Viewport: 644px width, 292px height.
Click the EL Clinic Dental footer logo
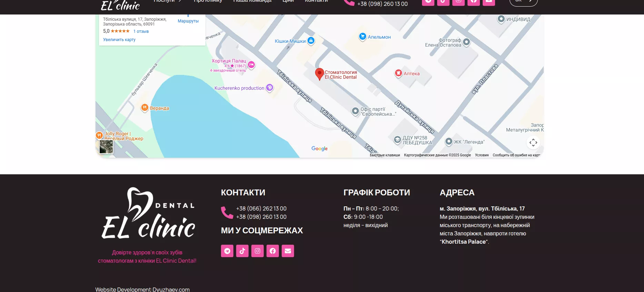[x=148, y=213]
